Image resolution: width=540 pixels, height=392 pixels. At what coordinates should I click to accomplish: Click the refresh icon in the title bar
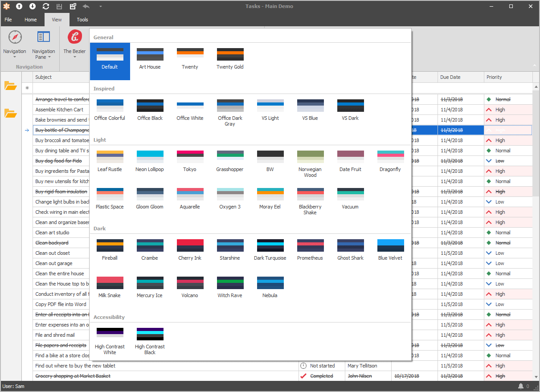[x=46, y=6]
